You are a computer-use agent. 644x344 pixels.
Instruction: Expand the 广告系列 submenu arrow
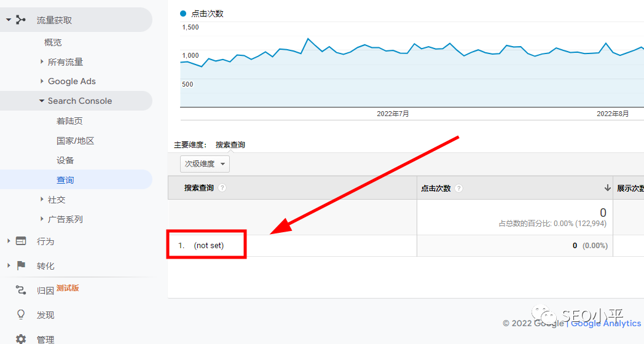[42, 219]
